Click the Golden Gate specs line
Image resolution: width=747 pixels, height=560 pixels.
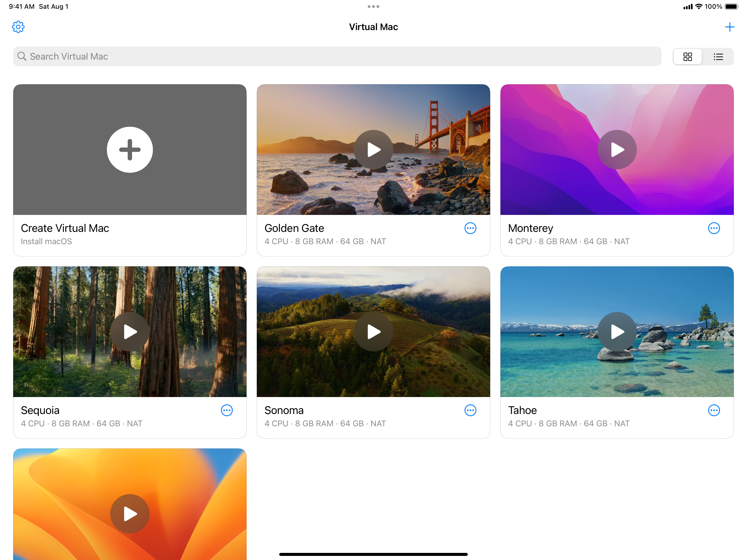pos(325,241)
